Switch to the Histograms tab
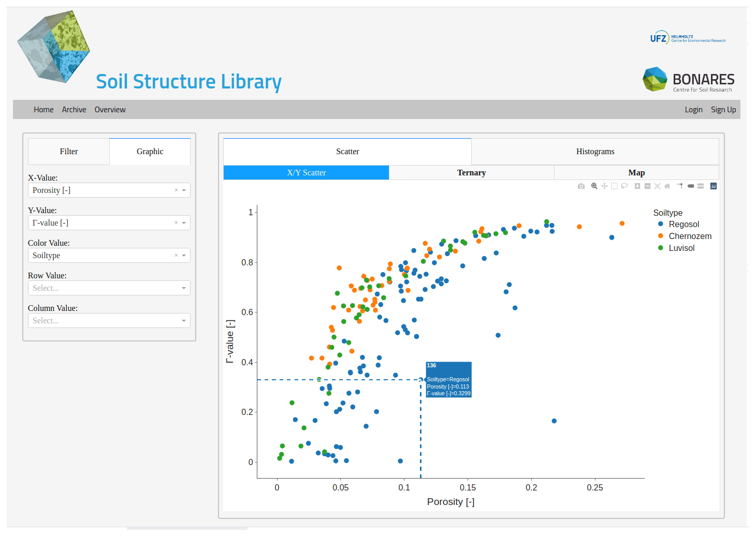Viewport: 756px width, 536px height. (x=595, y=152)
